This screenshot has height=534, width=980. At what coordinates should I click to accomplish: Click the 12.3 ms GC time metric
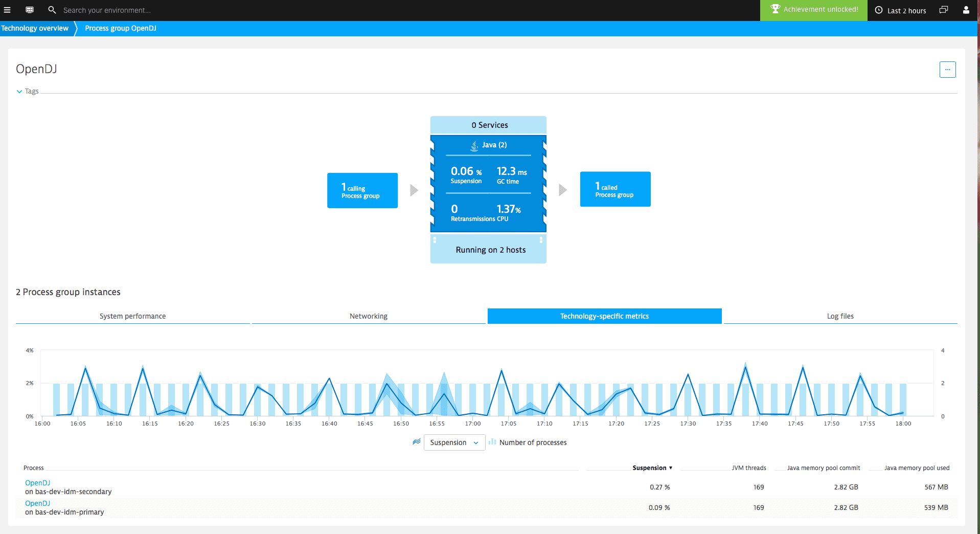point(511,174)
